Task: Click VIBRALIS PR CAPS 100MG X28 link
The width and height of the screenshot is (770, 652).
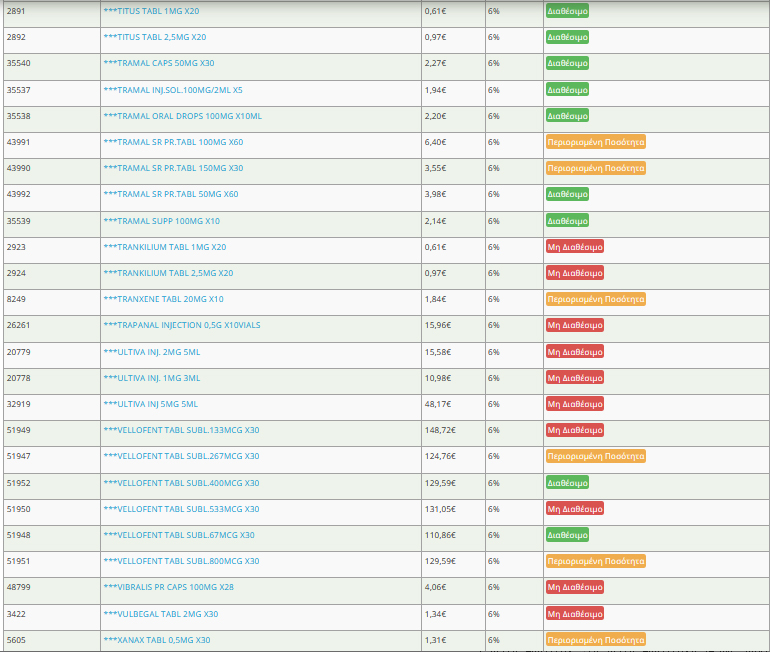Action: 168,587
